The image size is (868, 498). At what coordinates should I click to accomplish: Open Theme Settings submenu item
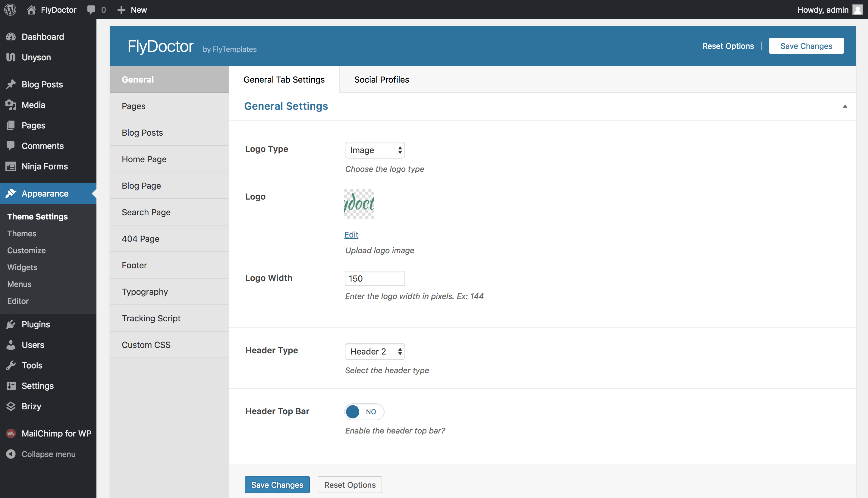pyautogui.click(x=37, y=216)
